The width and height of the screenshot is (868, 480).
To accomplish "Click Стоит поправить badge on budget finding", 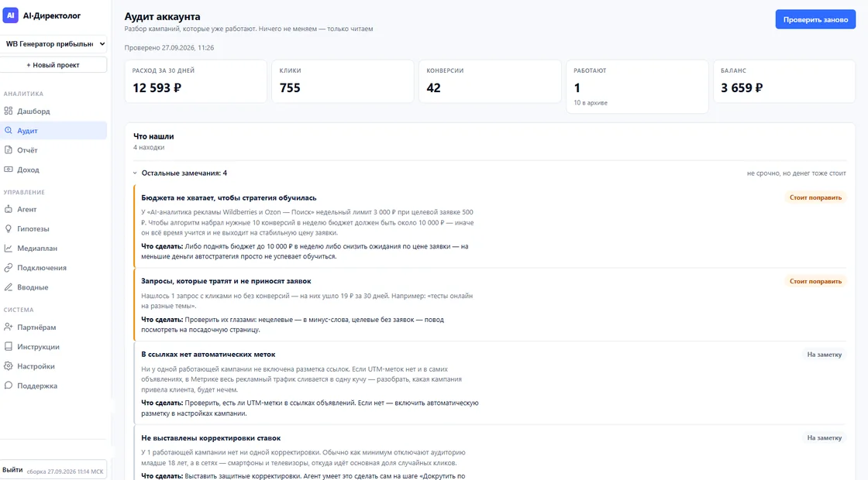I will click(x=815, y=197).
